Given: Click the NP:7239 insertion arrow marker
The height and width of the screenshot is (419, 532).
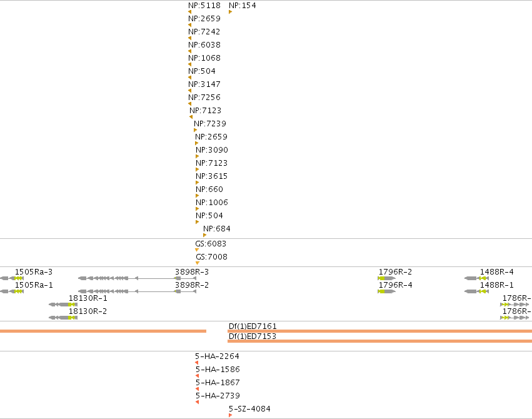Looking at the screenshot, I should click(x=196, y=130).
